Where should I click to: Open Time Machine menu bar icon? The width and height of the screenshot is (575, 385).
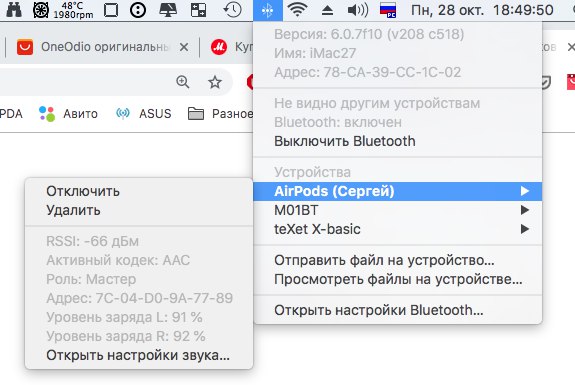tap(232, 10)
